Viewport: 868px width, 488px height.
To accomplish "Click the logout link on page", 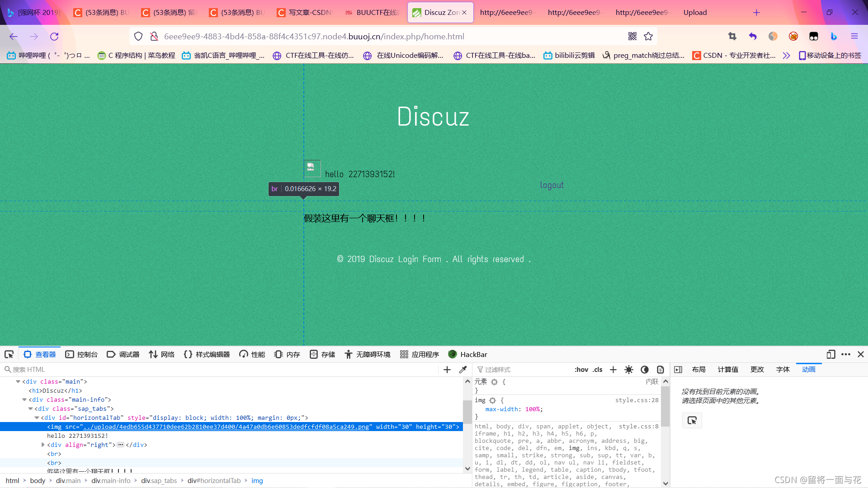I will point(552,185).
